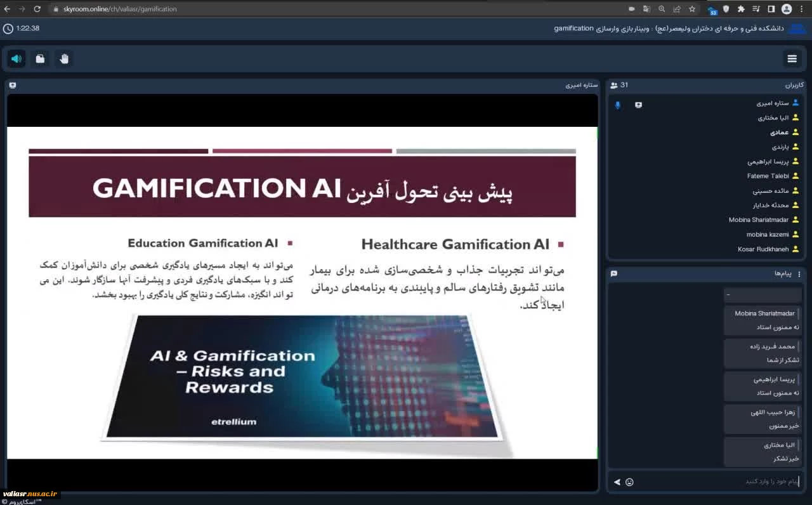This screenshot has height=505, width=812.
Task: Click the camera indicator icon in address bar
Action: (x=632, y=9)
